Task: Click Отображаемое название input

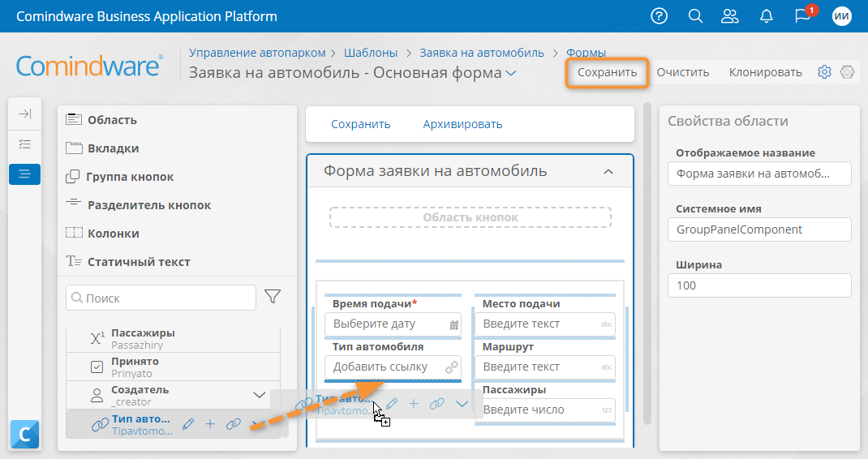Action: tap(759, 174)
